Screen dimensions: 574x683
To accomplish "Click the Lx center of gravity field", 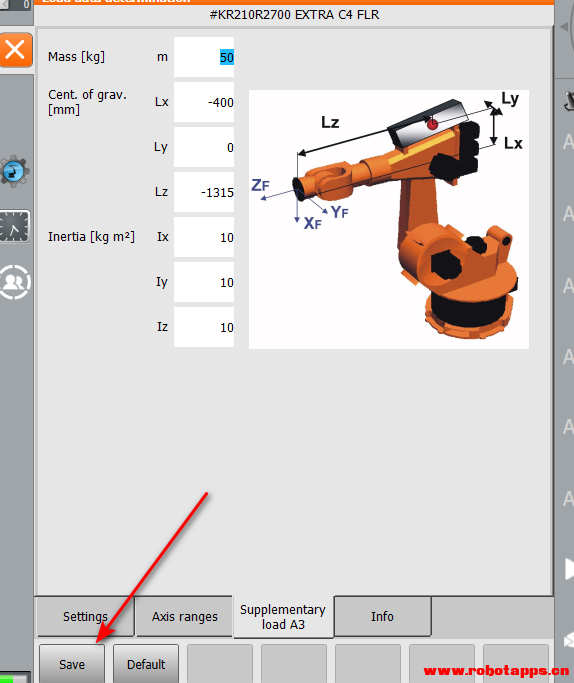I will pyautogui.click(x=204, y=102).
